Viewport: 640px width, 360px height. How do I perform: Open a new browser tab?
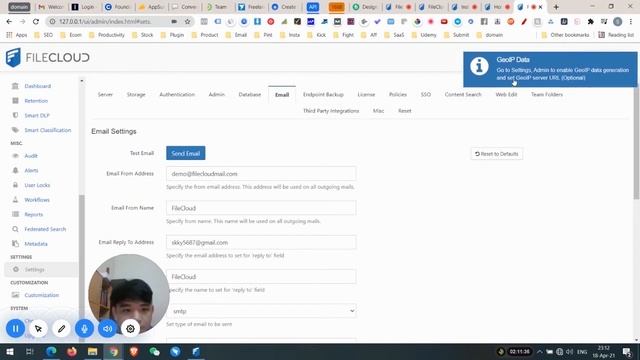pos(556,7)
